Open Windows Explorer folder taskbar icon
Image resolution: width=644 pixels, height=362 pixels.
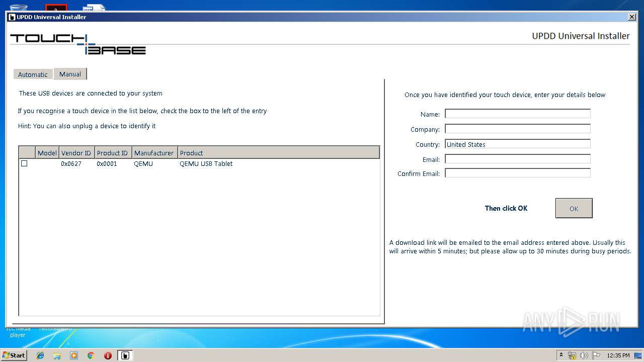(x=57, y=355)
